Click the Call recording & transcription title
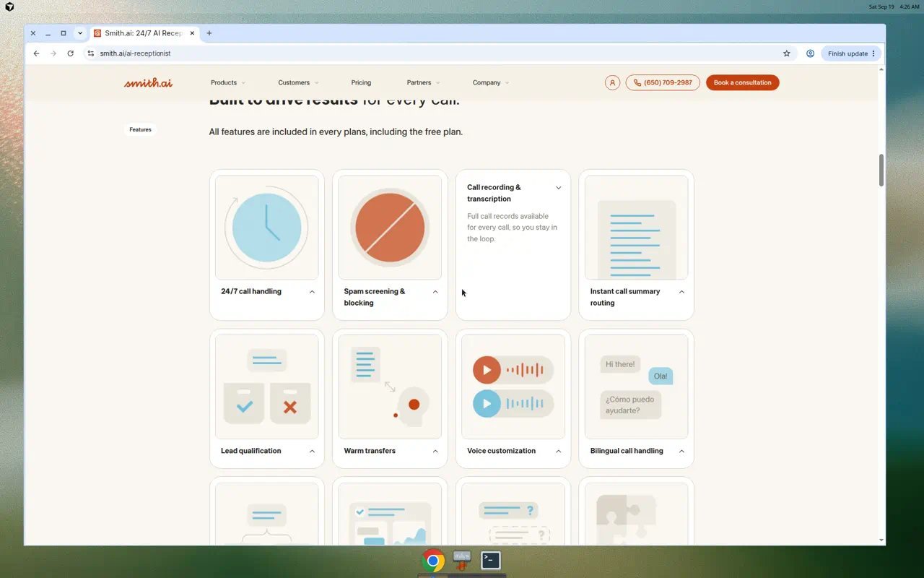Image resolution: width=924 pixels, height=578 pixels. 494,193
